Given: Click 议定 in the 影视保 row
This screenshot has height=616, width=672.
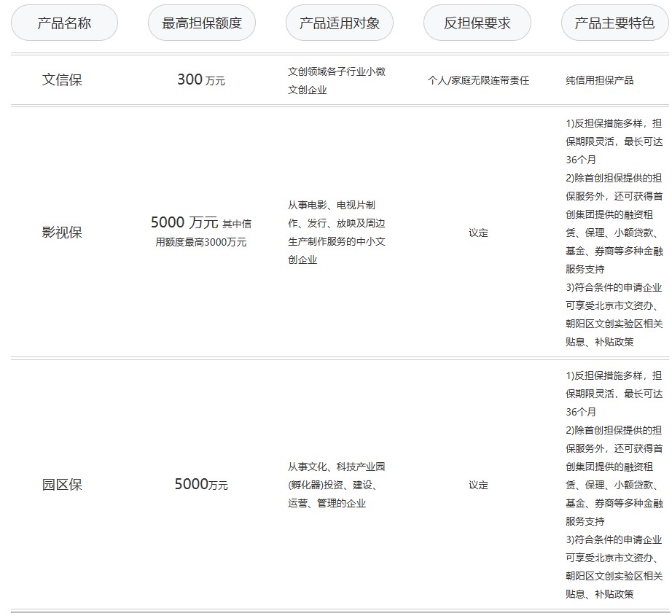Looking at the screenshot, I should [x=478, y=233].
